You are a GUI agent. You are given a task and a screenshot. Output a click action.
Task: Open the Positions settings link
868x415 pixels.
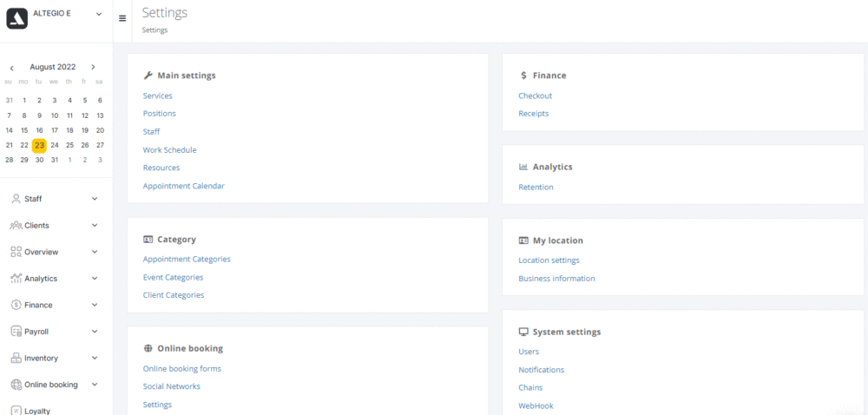pos(160,114)
